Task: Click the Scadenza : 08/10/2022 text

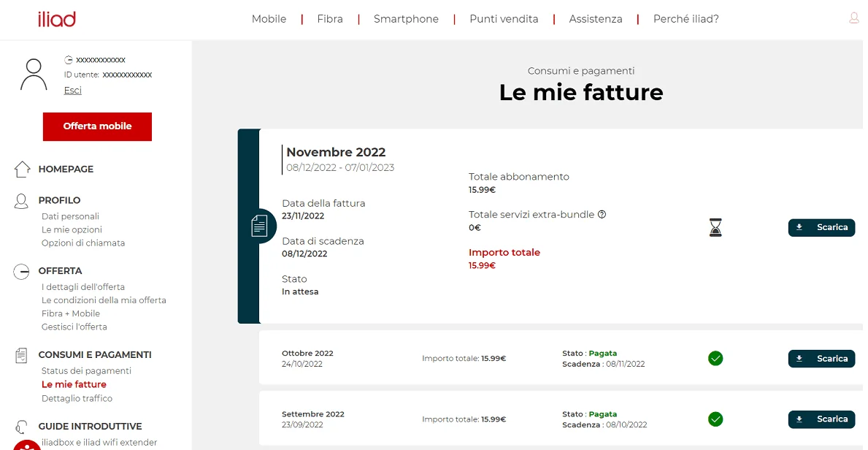Action: (604, 425)
